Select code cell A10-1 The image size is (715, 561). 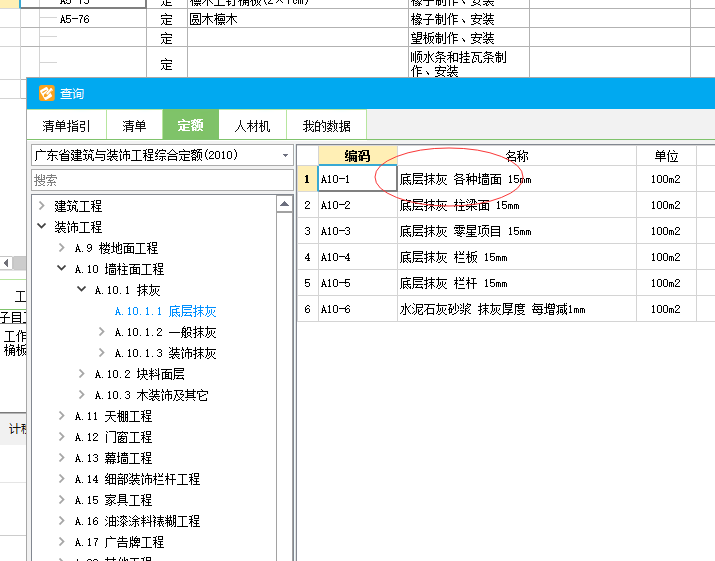pyautogui.click(x=358, y=179)
